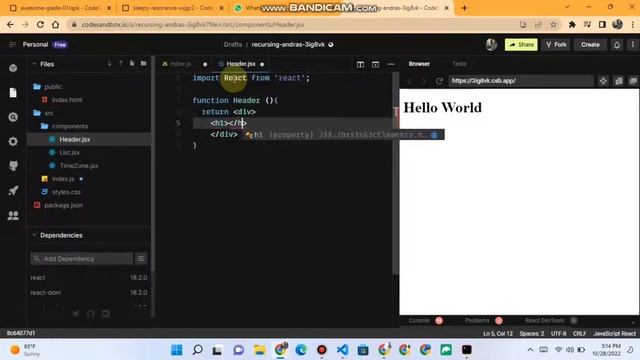Click the download arrow in Files header

pyautogui.click(x=109, y=64)
